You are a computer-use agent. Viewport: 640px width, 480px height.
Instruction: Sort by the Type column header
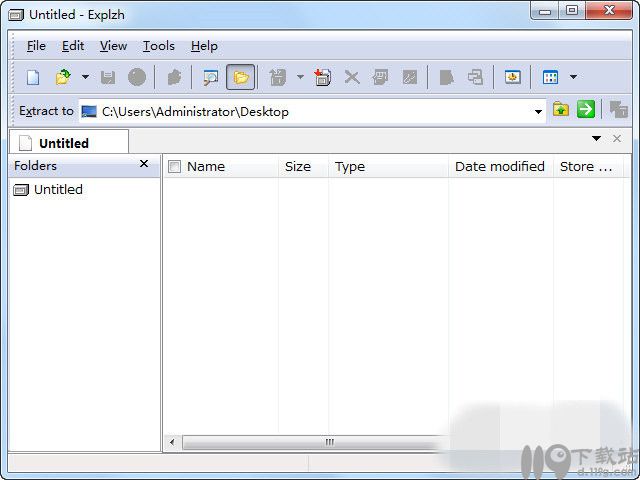pyautogui.click(x=389, y=167)
